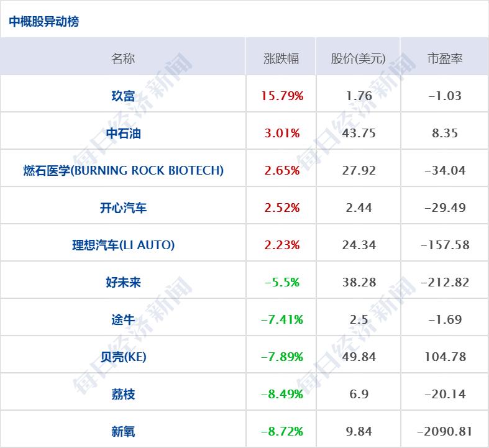The image size is (489, 448).
Task: Open the 好未来 stock link
Action: coord(123,282)
